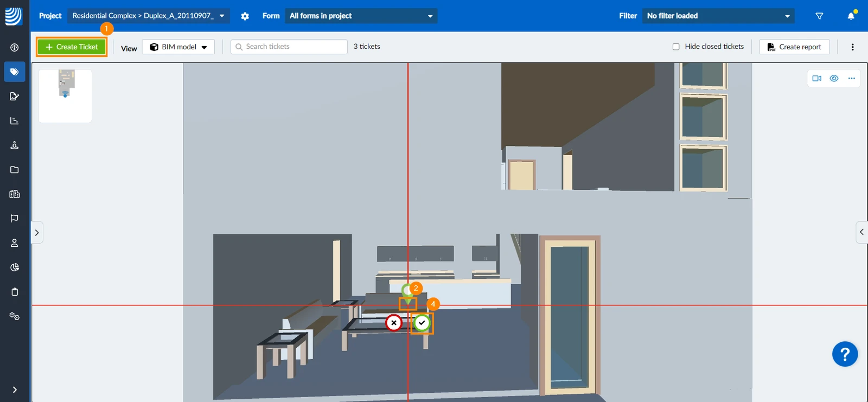Open the folder icon in left sidebar

[15, 170]
